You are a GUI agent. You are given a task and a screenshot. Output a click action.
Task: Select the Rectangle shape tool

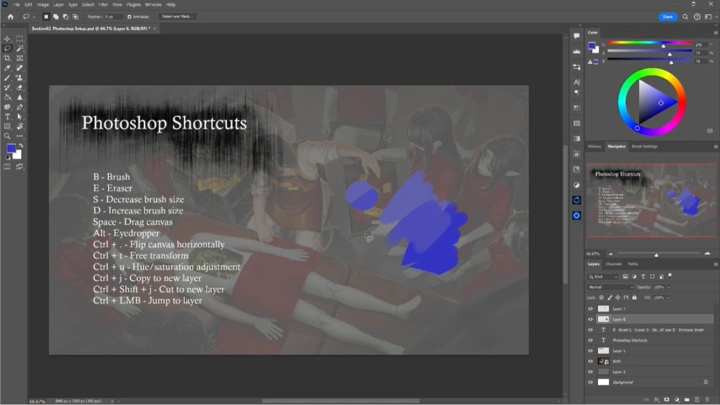pyautogui.click(x=7, y=126)
